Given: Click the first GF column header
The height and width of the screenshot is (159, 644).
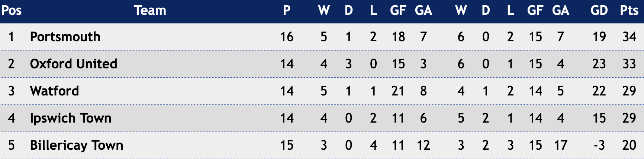Looking at the screenshot, I should (x=398, y=10).
